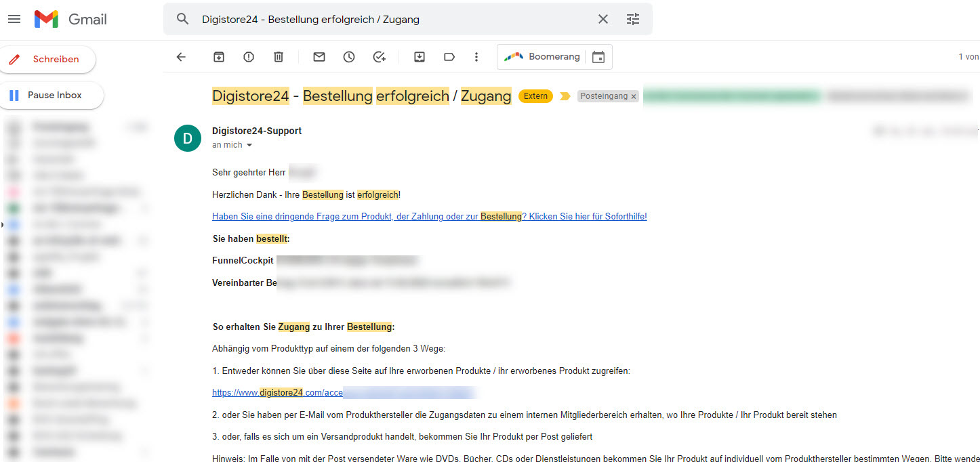Toggle the yellow importance marker
Screen dimensions: 980x462
pos(565,96)
